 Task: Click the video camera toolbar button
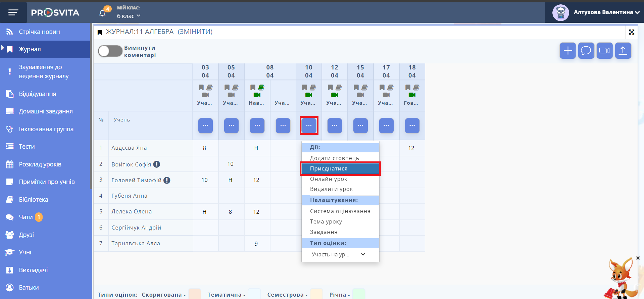click(x=604, y=51)
